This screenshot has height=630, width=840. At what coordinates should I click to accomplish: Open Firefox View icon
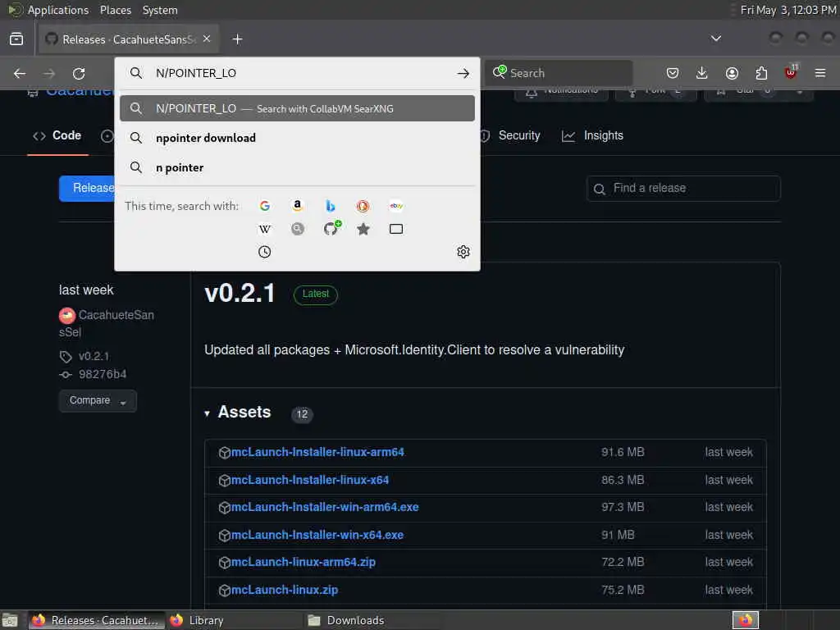(x=16, y=39)
